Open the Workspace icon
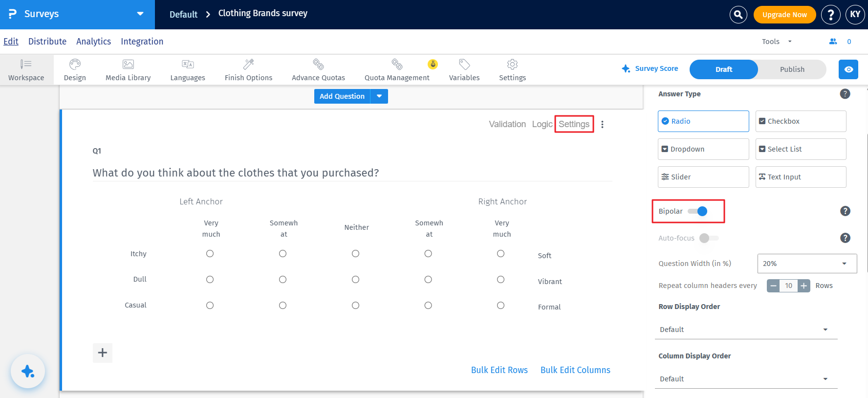This screenshot has height=398, width=868. (26, 64)
